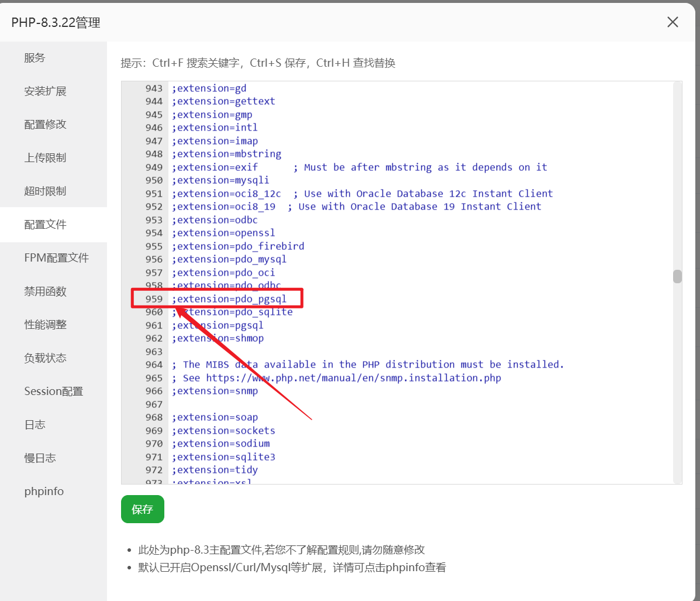The width and height of the screenshot is (700, 601).
Task: Open the 服务 sidebar tab
Action: tap(35, 58)
